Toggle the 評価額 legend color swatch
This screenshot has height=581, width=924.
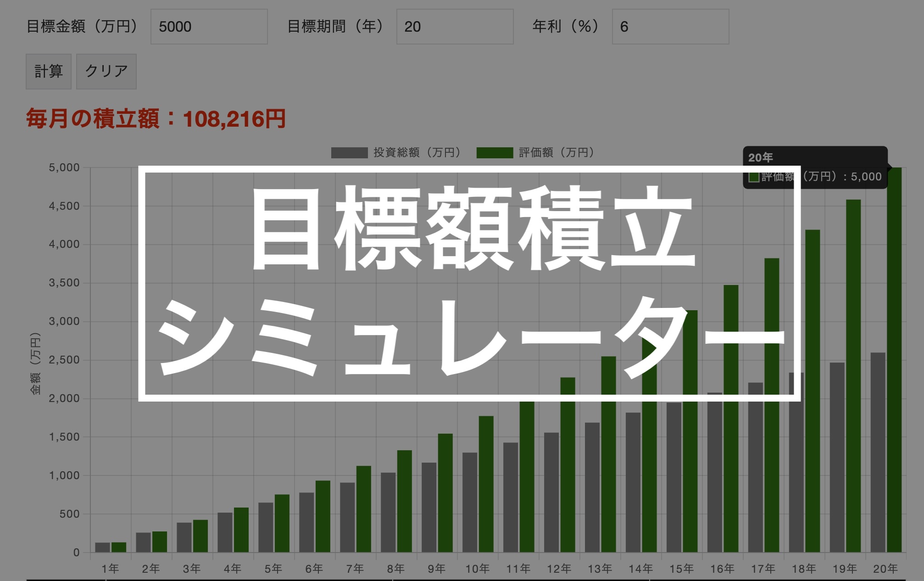(x=495, y=152)
